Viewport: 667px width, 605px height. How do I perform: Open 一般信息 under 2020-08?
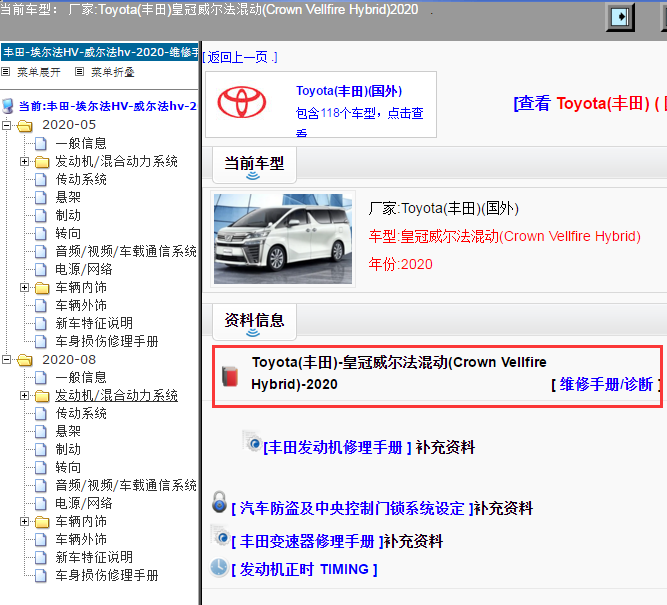[x=81, y=377]
